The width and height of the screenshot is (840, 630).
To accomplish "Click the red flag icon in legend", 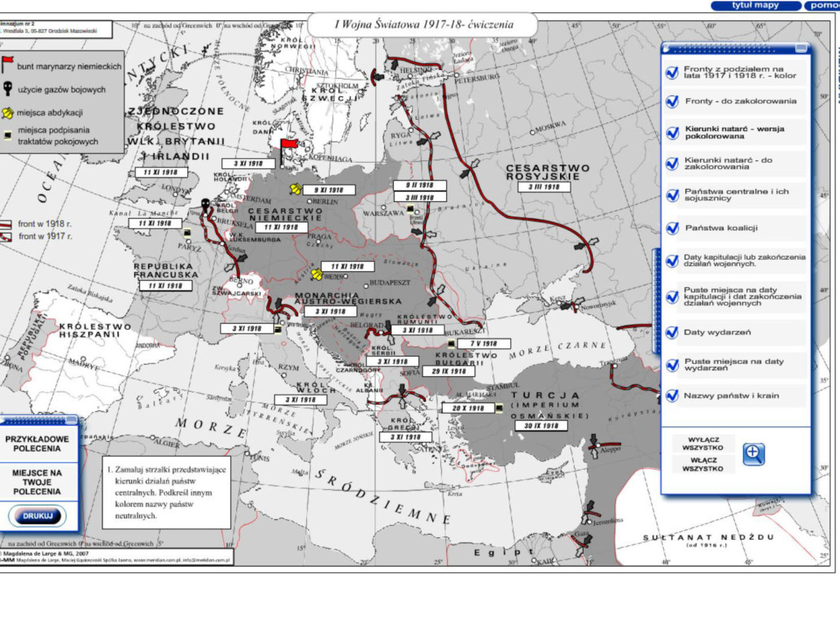I will (x=7, y=65).
